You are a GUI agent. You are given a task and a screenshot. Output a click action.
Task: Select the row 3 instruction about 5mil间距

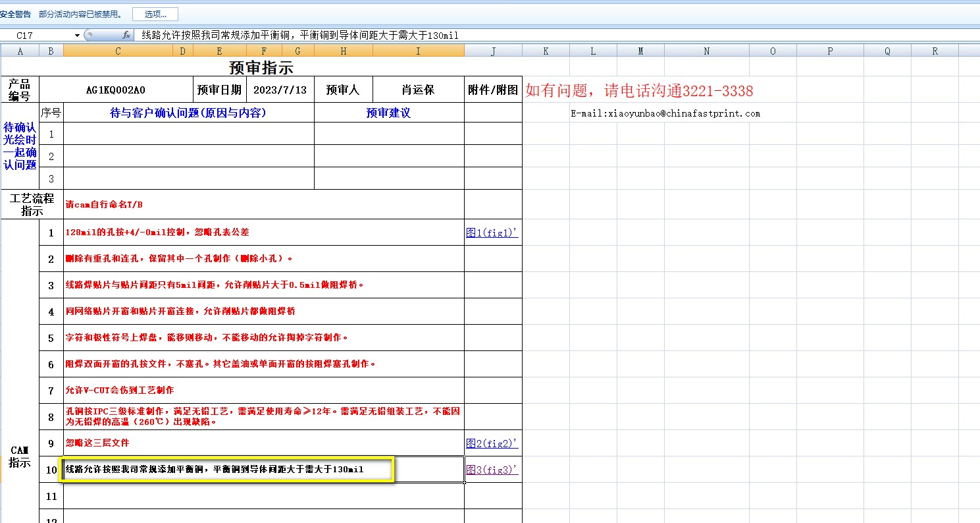[x=264, y=285]
